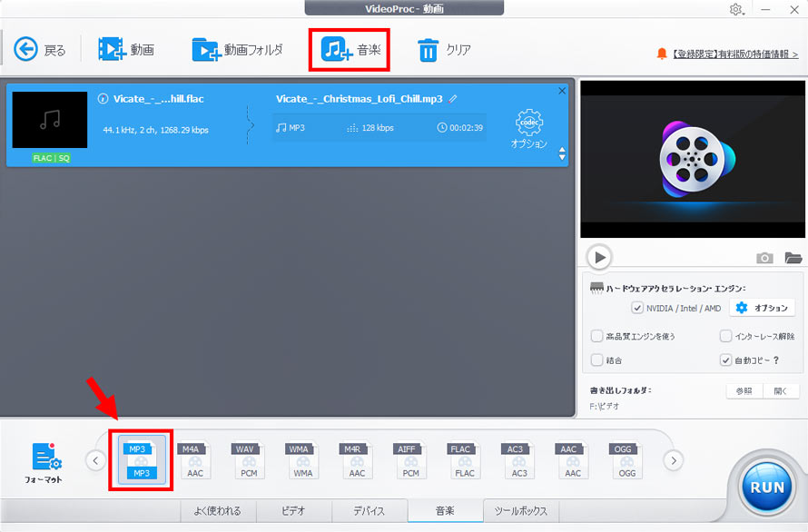Open the settings gear in title bar
Viewport: 808px width, 532px height.
736,9
